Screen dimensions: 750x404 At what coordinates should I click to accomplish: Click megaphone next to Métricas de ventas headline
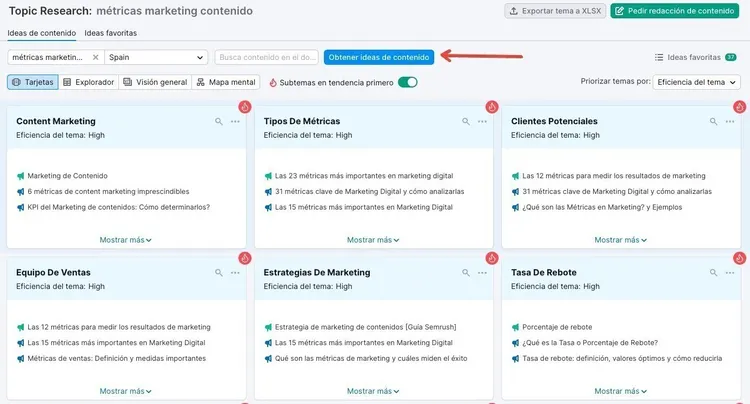click(x=21, y=359)
